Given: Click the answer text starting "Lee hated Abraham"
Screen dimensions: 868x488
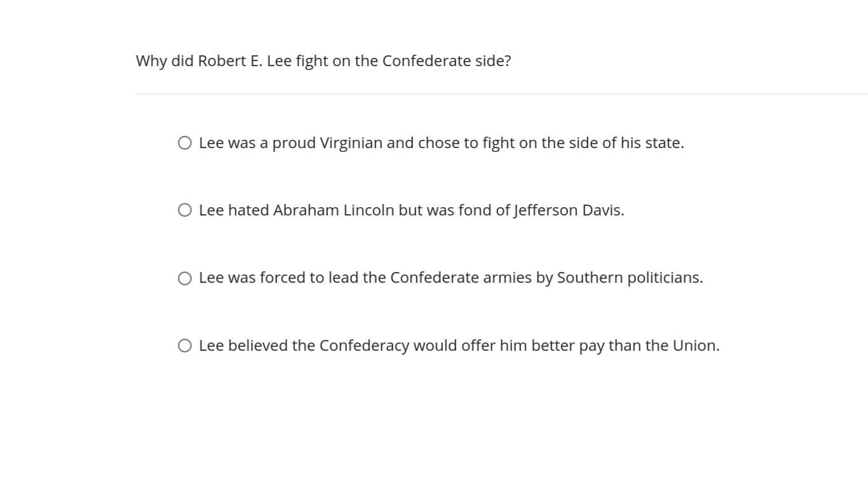Looking at the screenshot, I should (411, 210).
